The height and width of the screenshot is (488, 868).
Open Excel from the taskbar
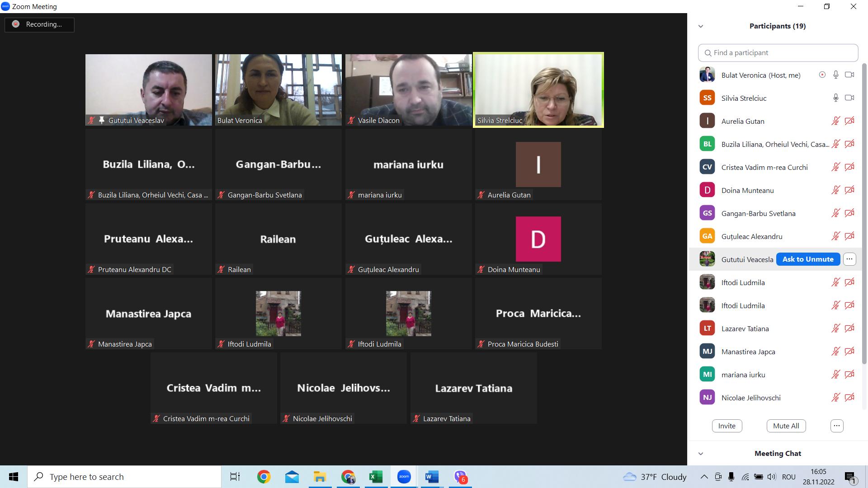click(376, 477)
